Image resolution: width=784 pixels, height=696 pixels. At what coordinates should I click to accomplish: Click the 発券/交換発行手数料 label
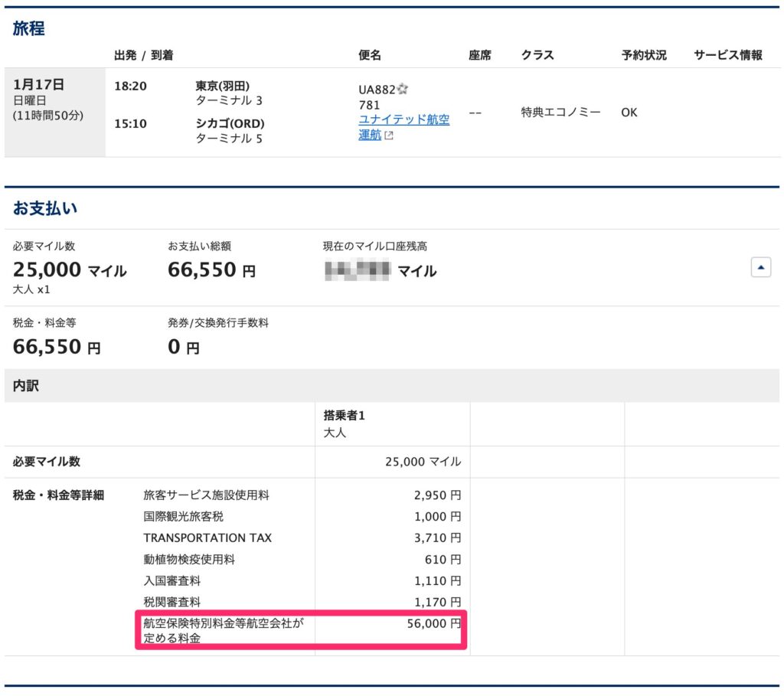(x=218, y=323)
